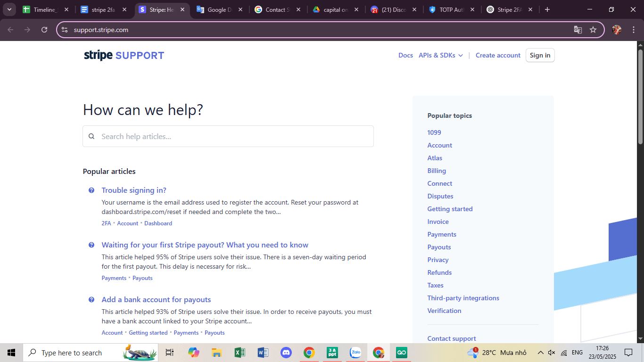Open a new tab with plus icon
The width and height of the screenshot is (644, 362).
[547, 9]
